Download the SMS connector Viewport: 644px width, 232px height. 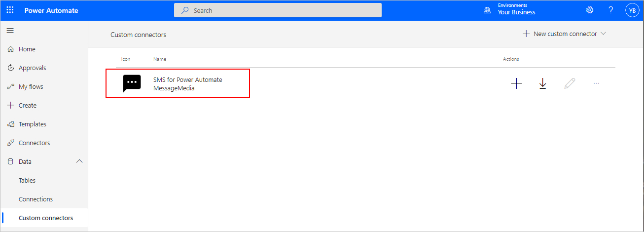tap(543, 84)
